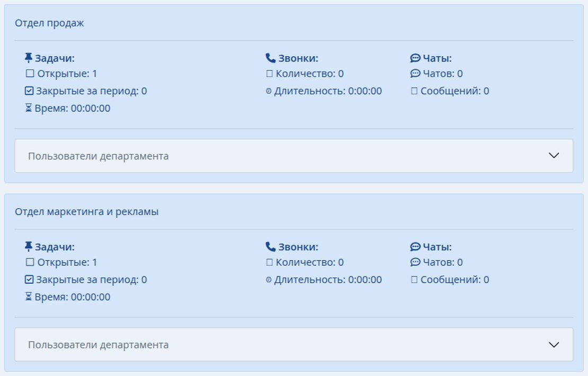
Task: Click the phone icon beside Звонки in Отдел продаж
Action: pos(271,58)
